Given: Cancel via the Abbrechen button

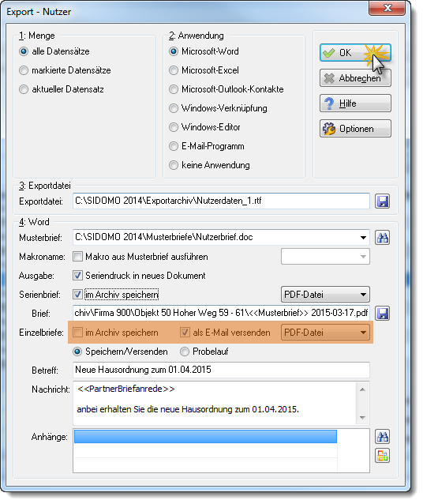Looking at the screenshot, I should coord(355,78).
